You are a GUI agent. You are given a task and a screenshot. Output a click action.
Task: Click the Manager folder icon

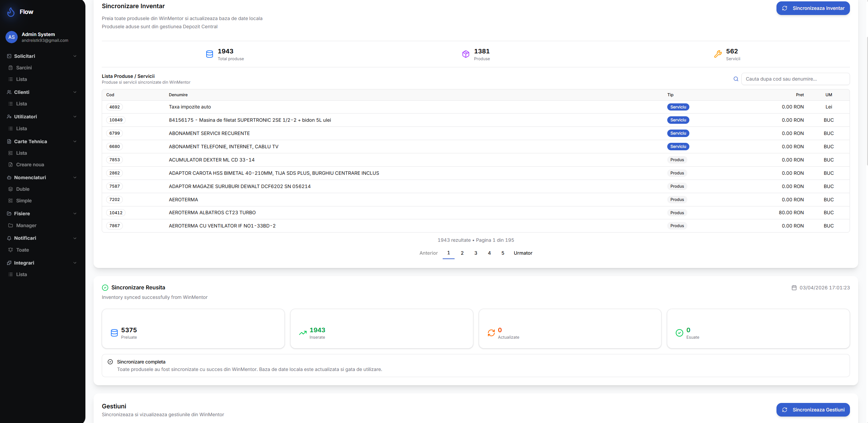[11, 225]
